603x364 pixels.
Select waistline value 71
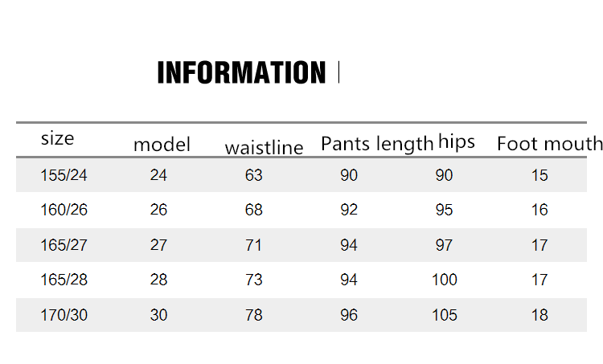254,245
